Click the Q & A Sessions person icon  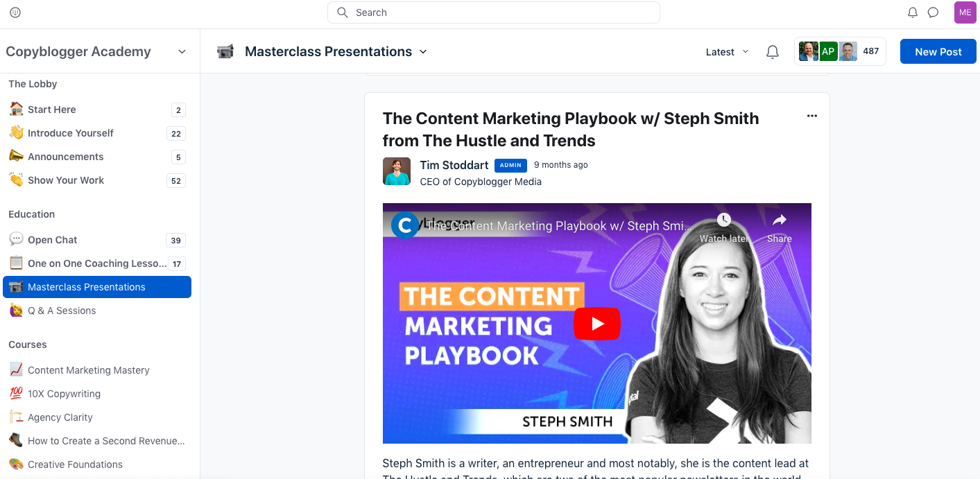(x=16, y=310)
